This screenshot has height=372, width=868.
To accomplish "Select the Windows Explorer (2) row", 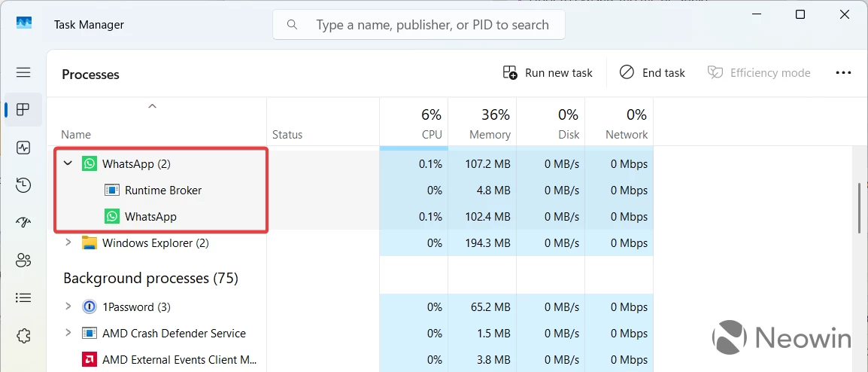I will pos(351,242).
